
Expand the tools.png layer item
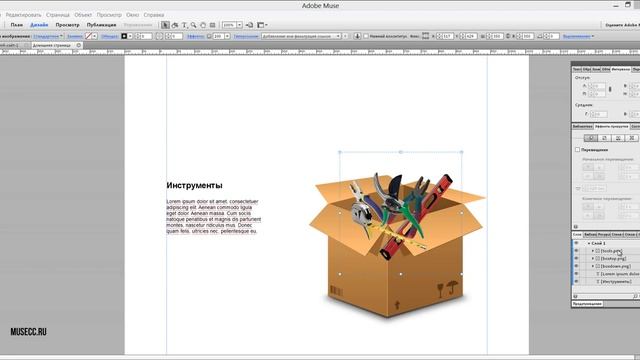(x=593, y=251)
